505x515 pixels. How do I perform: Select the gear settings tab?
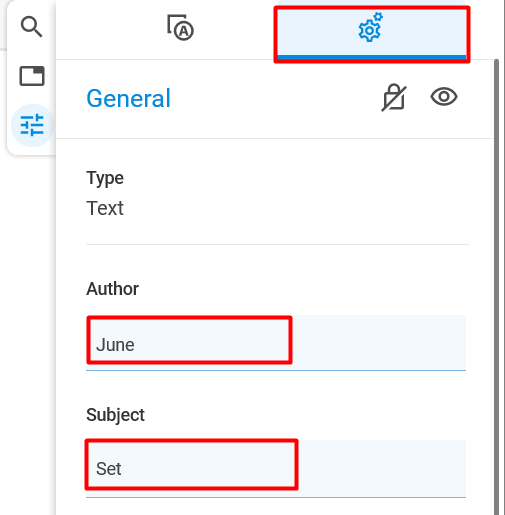coord(372,33)
